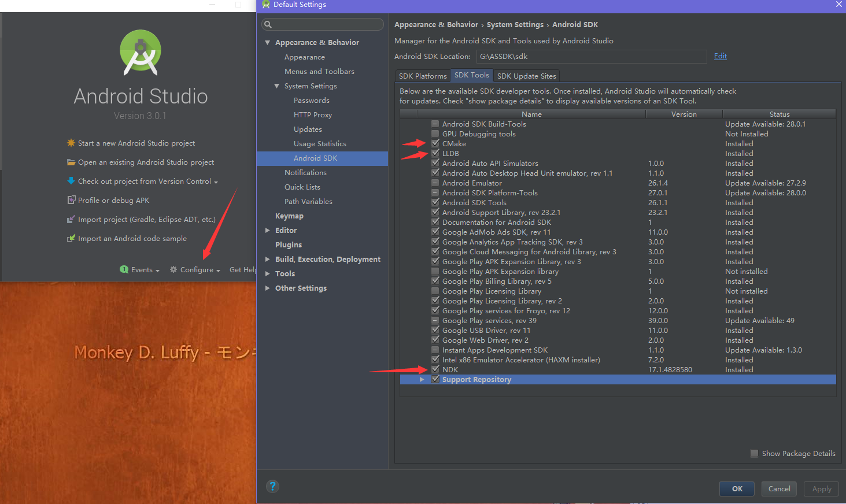Click the blue help question mark icon
This screenshot has height=504, width=846.
272,486
